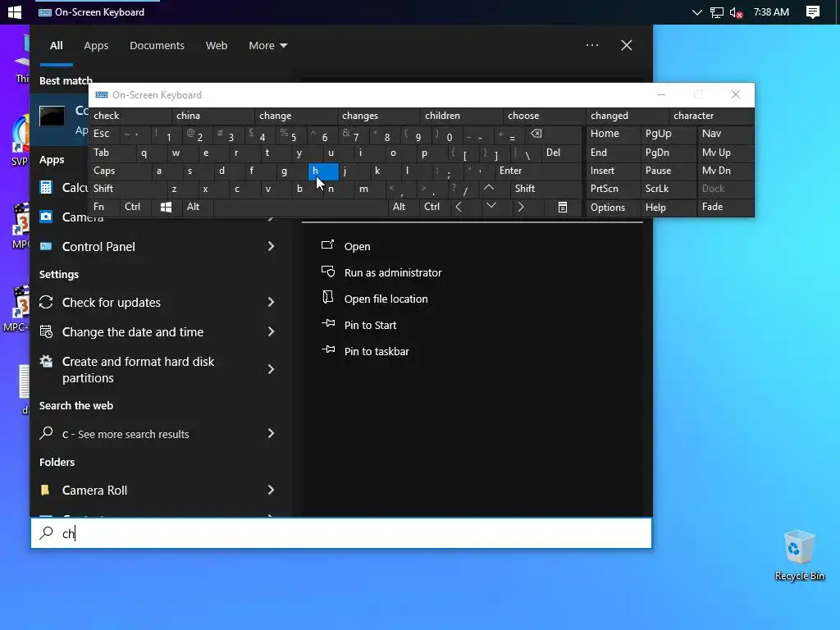Click the search web magnifier icon
Image resolution: width=840 pixels, height=630 pixels.
click(46, 433)
